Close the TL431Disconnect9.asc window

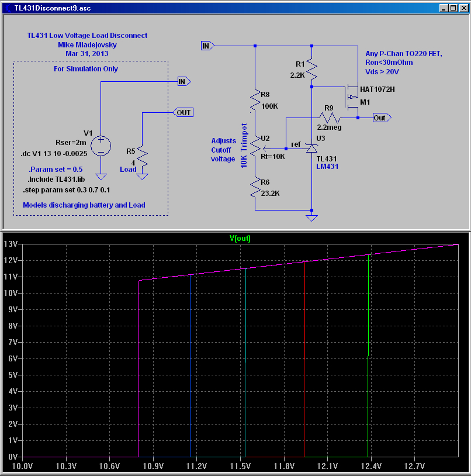[464, 8]
